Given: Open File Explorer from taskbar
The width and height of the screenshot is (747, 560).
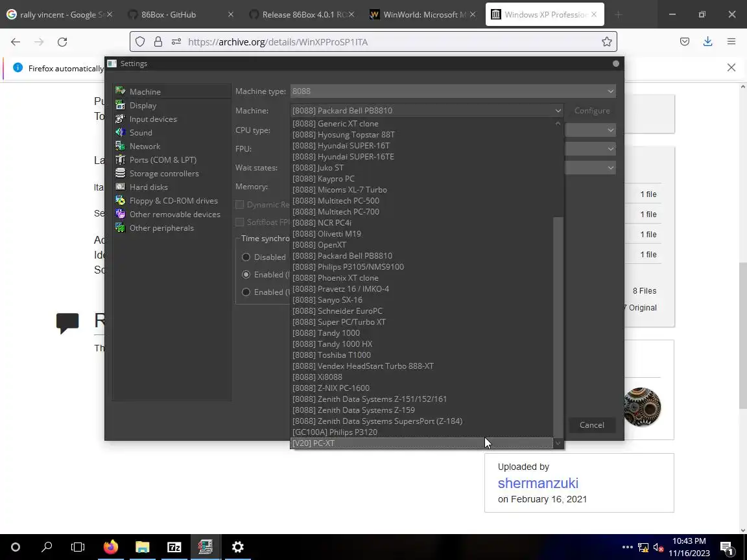Looking at the screenshot, I should pos(143,547).
